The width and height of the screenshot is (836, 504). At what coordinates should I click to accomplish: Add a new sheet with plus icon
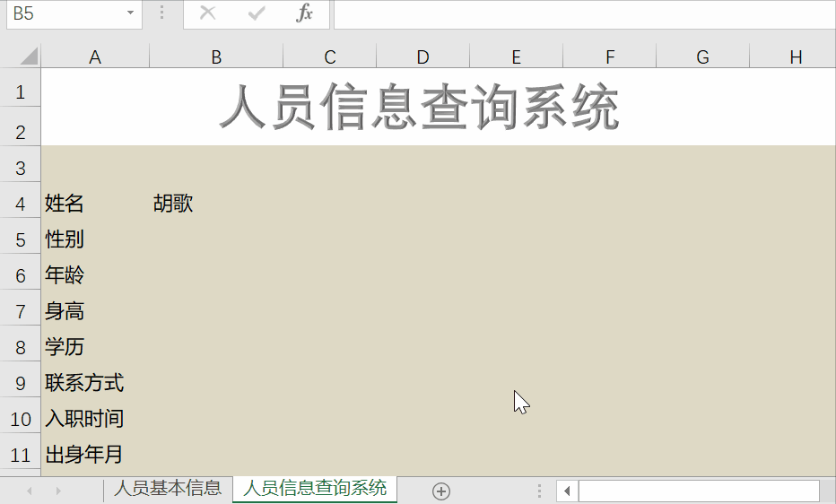click(x=441, y=491)
